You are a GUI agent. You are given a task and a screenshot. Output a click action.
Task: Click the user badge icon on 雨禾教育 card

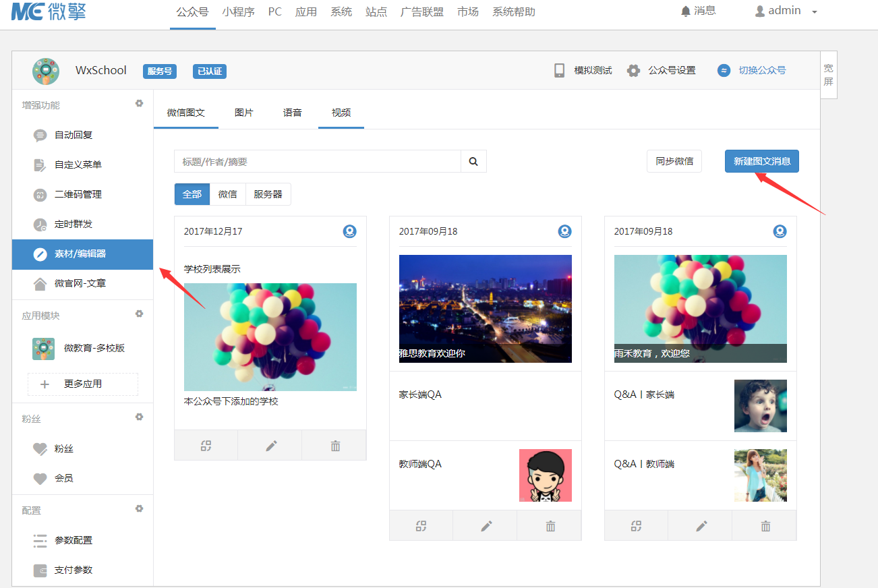[780, 231]
